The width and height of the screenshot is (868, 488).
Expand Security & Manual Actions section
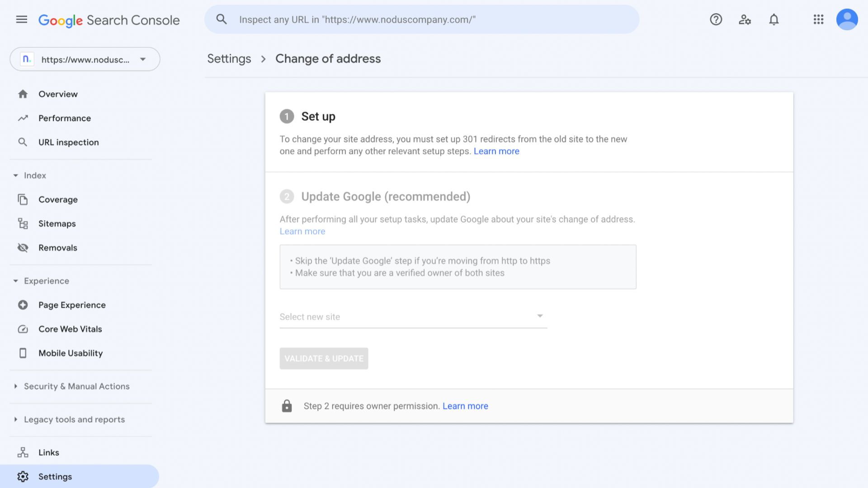tap(72, 386)
